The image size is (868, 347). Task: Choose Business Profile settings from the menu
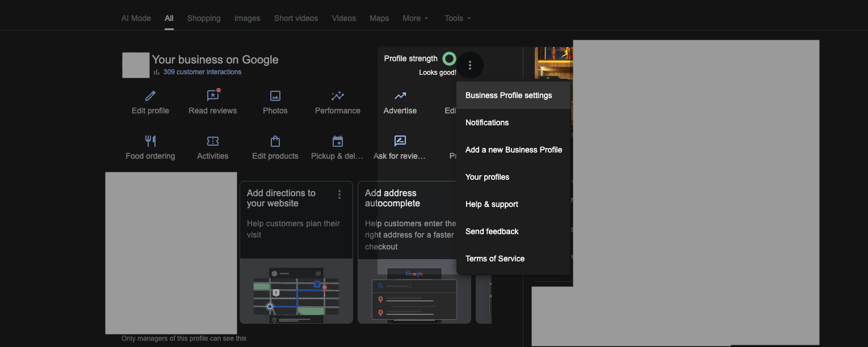508,95
